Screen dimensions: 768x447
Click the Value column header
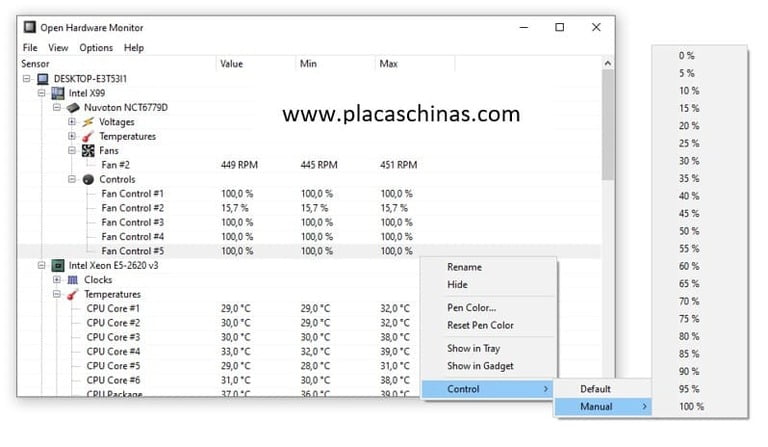click(255, 64)
